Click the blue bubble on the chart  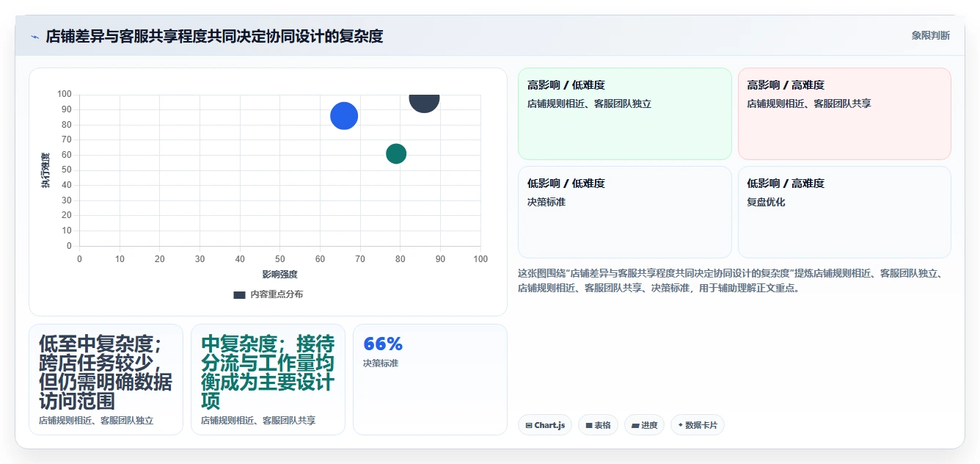pos(344,116)
